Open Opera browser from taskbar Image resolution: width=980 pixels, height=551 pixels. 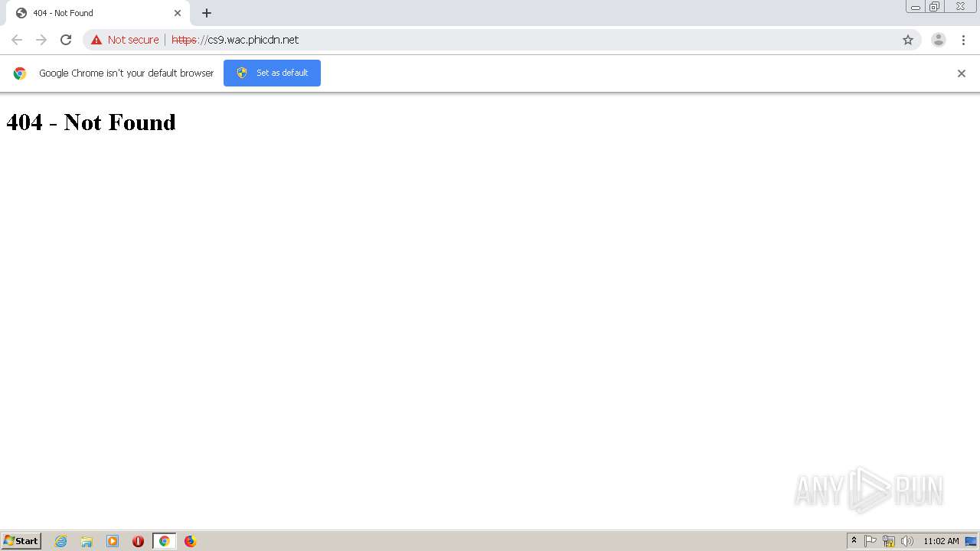tap(139, 541)
